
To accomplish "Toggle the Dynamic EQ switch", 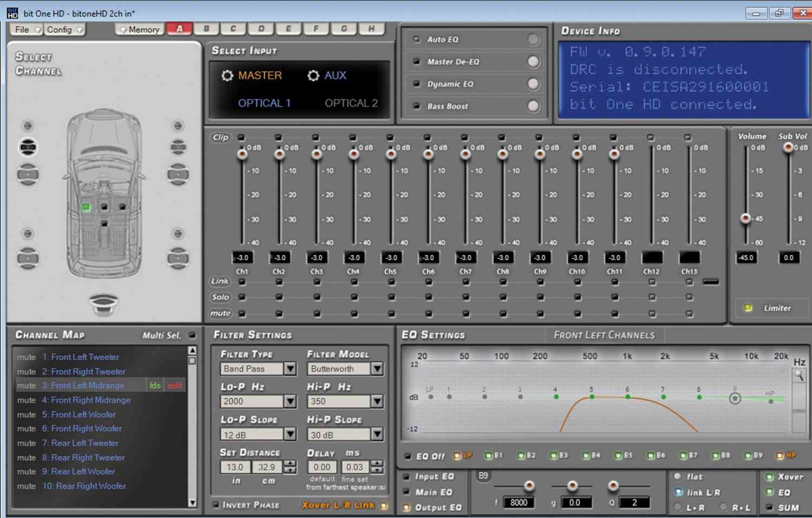I will click(x=533, y=84).
